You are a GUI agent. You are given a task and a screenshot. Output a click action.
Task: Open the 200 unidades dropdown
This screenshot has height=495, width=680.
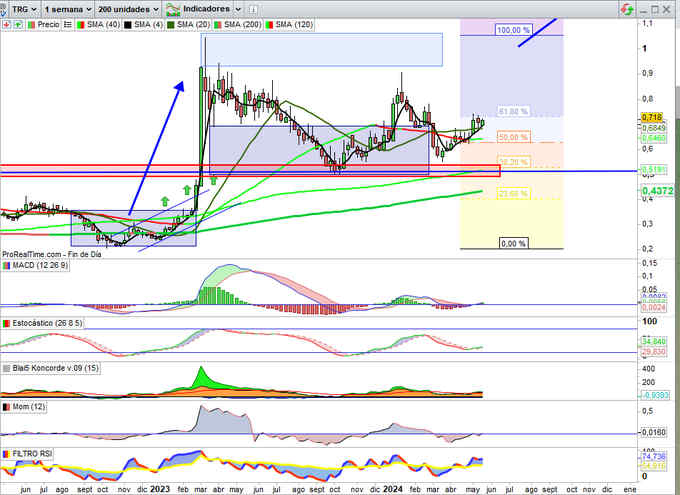pyautogui.click(x=128, y=9)
